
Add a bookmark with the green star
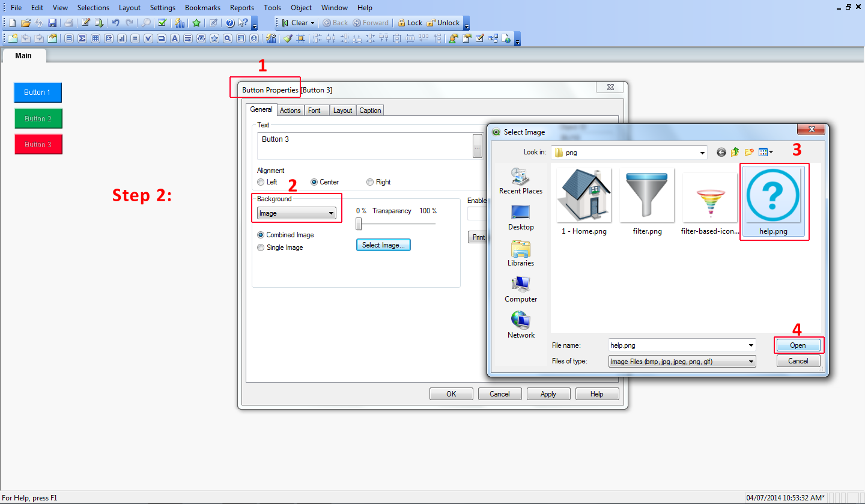click(x=196, y=23)
